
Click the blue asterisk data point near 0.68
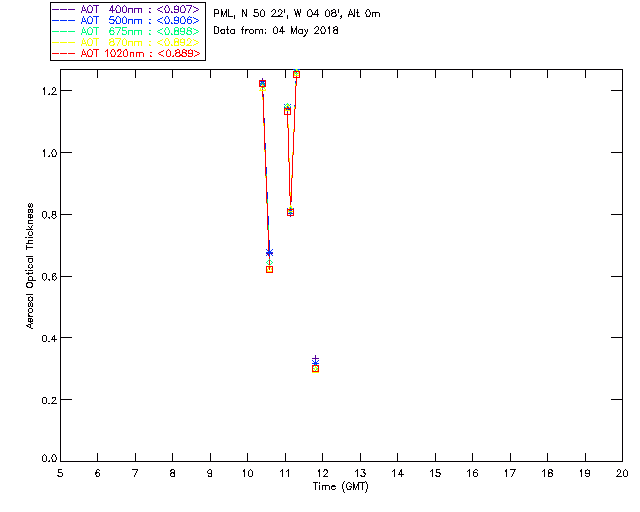coord(269,253)
